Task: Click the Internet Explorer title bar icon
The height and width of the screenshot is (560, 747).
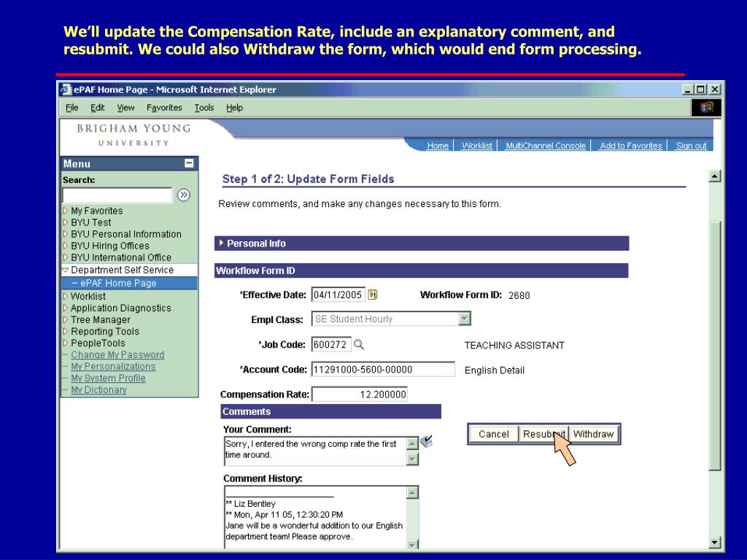Action: tap(66, 90)
